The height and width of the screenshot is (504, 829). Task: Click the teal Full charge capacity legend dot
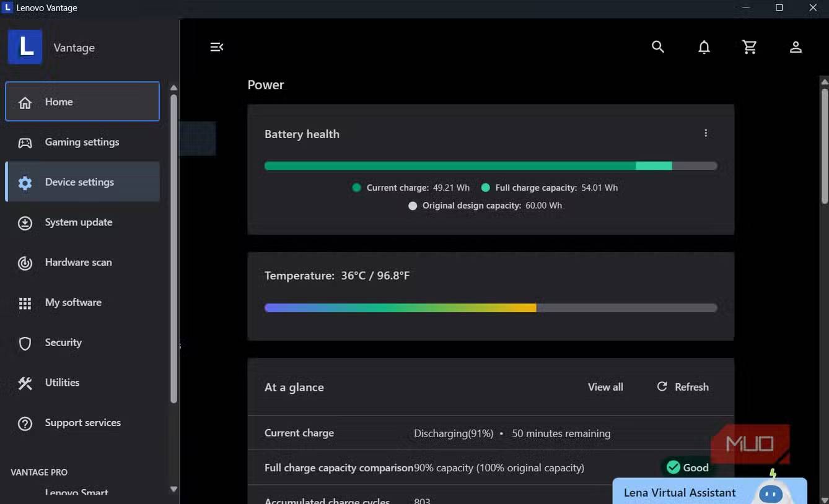pos(486,188)
